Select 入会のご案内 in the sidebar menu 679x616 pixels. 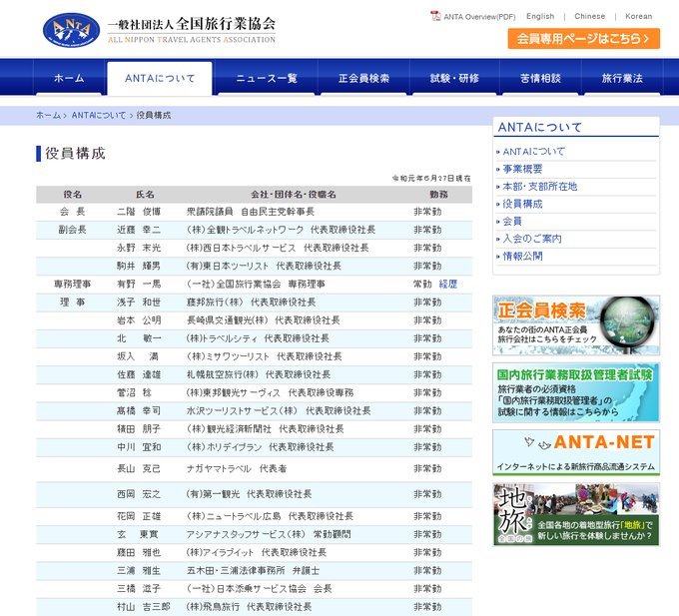tap(532, 239)
